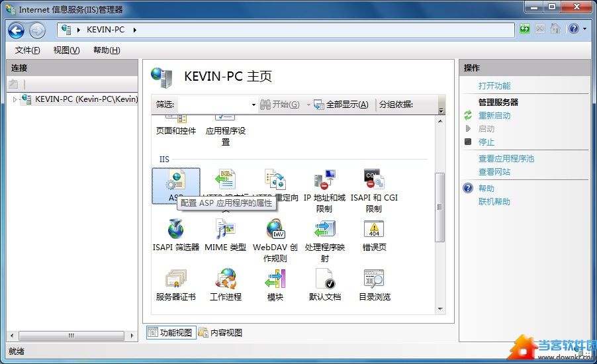Open the filter combo box dropdown

click(253, 105)
